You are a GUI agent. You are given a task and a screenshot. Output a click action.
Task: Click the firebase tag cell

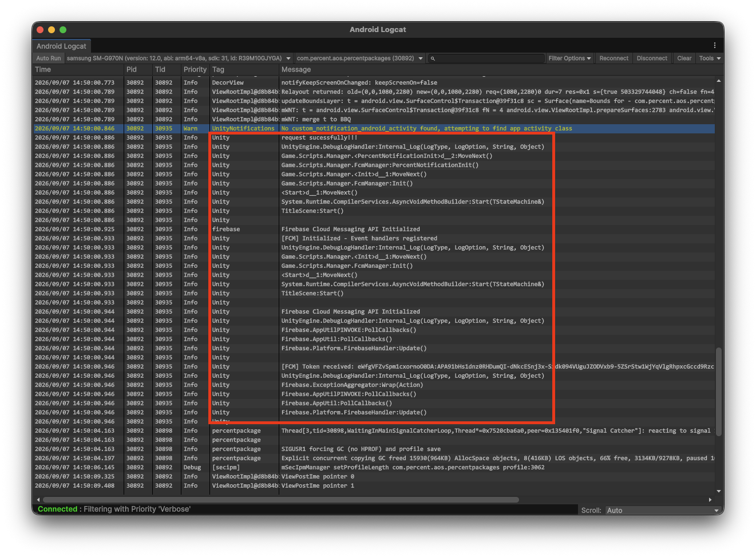[226, 229]
